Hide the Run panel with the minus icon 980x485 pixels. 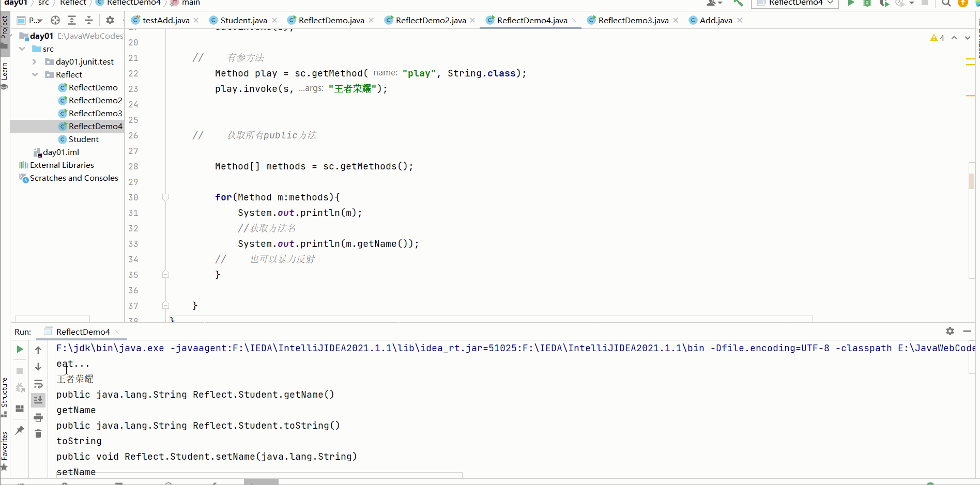click(967, 331)
